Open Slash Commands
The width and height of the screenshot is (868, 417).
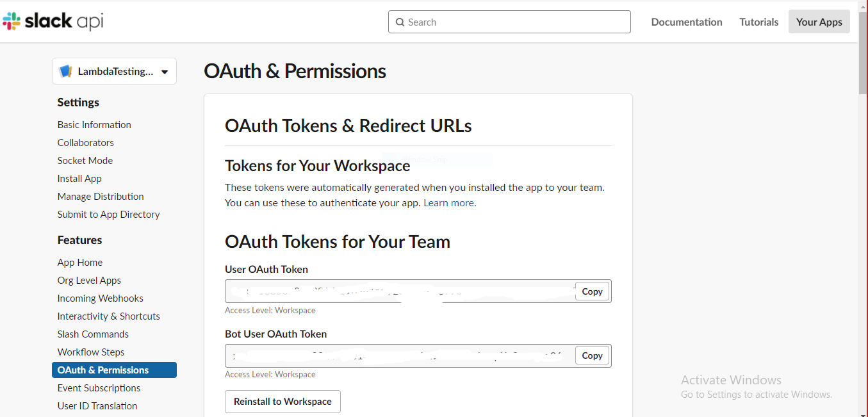coord(93,334)
